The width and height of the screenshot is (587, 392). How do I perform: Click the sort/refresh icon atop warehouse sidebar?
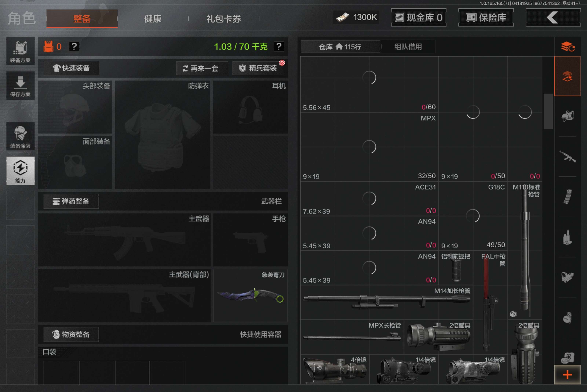568,46
